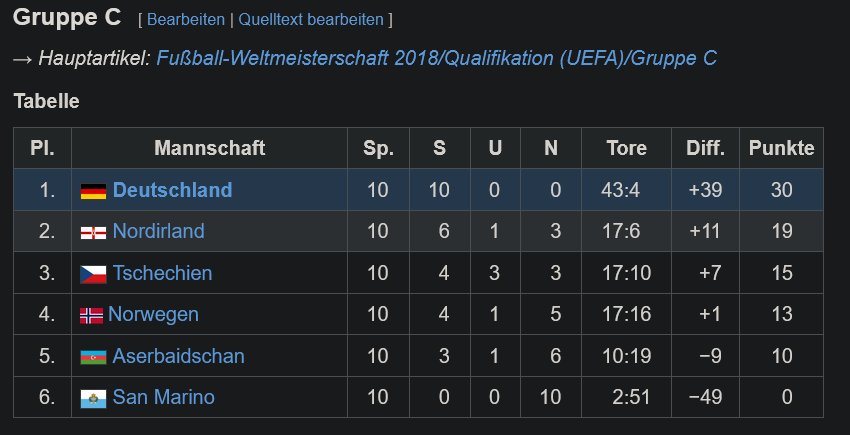Click the Germany flag icon
The width and height of the screenshot is (850, 435).
click(93, 191)
